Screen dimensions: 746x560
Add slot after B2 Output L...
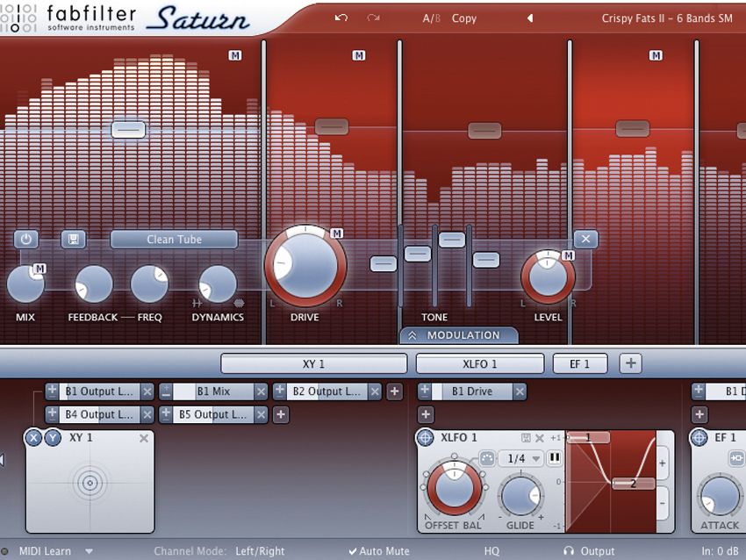394,391
